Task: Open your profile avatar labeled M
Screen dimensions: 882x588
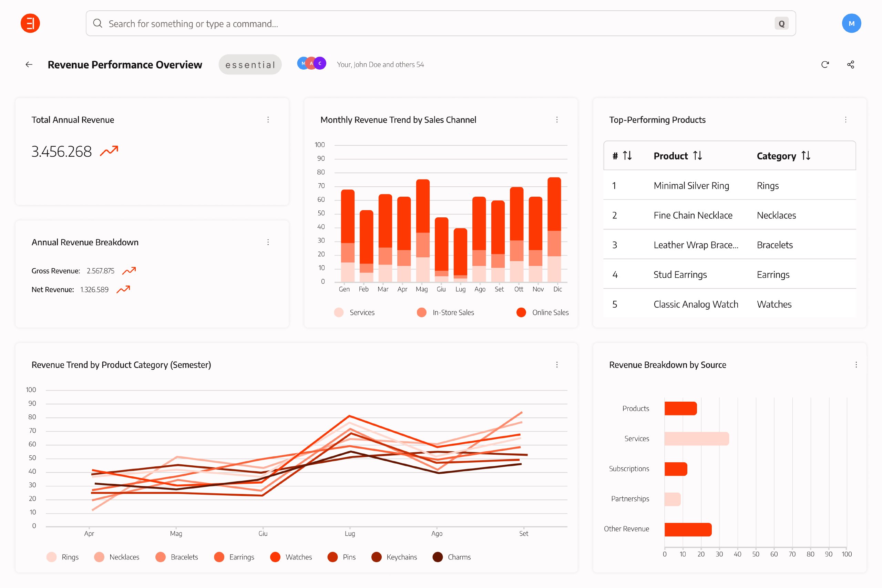Action: [852, 23]
